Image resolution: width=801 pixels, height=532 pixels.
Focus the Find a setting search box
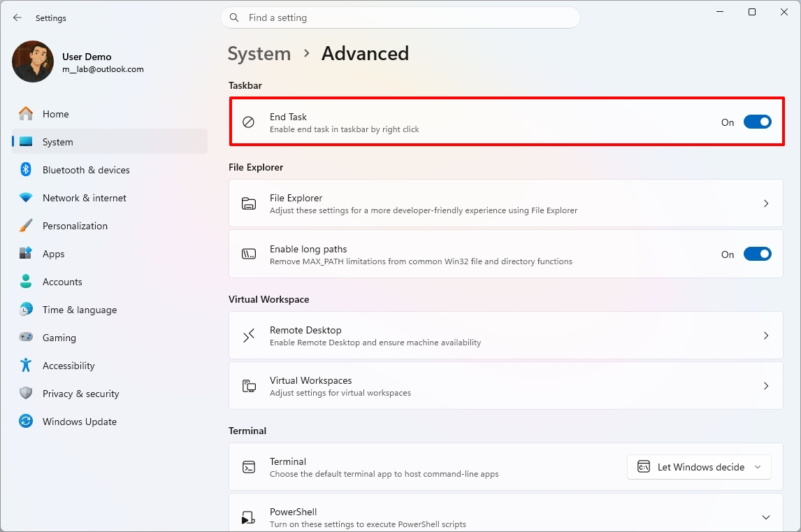pos(400,18)
